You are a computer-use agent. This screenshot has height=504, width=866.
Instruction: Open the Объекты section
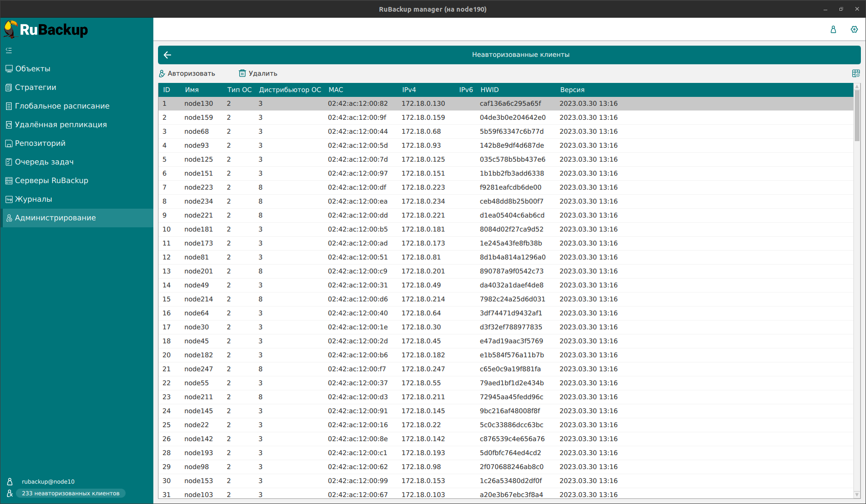(33, 69)
